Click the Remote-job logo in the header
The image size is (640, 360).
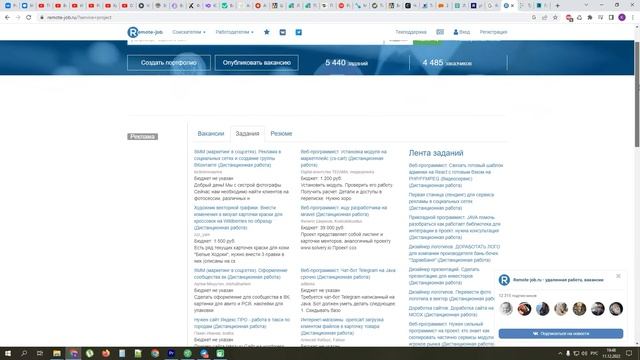point(145,32)
